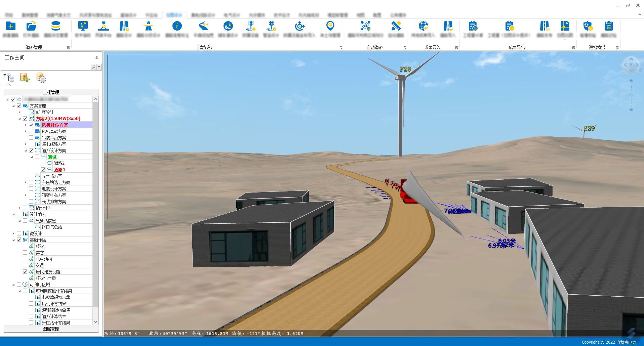Switch to the 图层管理 panel tab
Screen dimensions: 644x346
point(51,329)
